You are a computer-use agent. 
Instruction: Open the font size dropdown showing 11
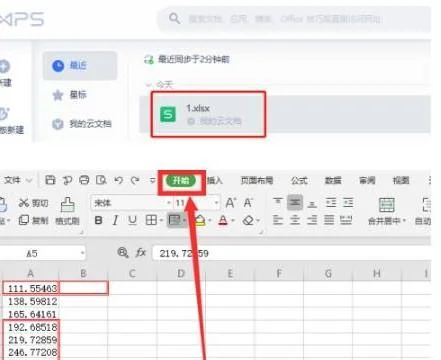pyautogui.click(x=217, y=203)
